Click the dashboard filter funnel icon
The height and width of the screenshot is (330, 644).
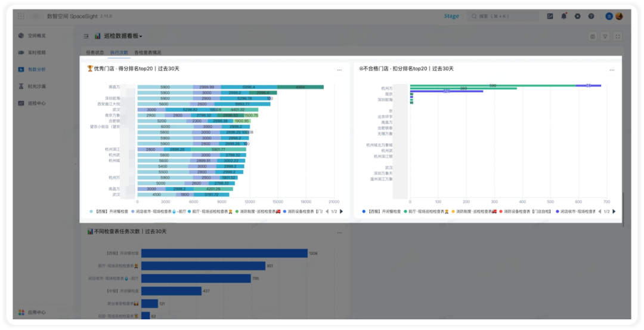(x=605, y=36)
